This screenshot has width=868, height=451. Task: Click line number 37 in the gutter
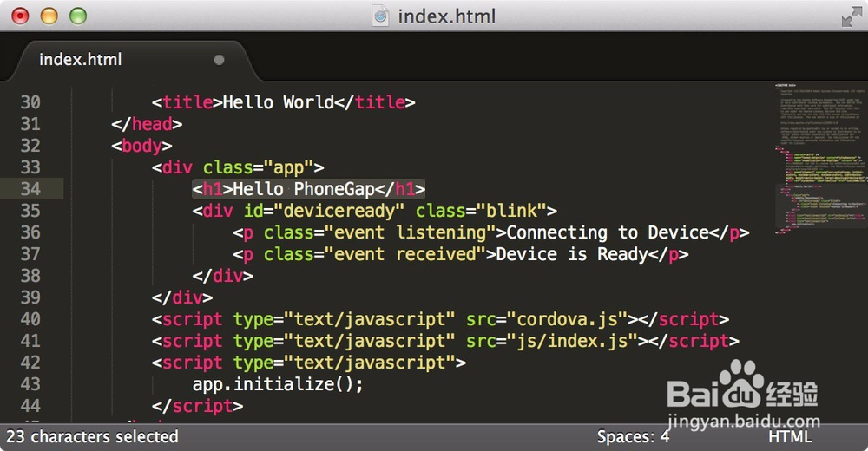(x=30, y=254)
